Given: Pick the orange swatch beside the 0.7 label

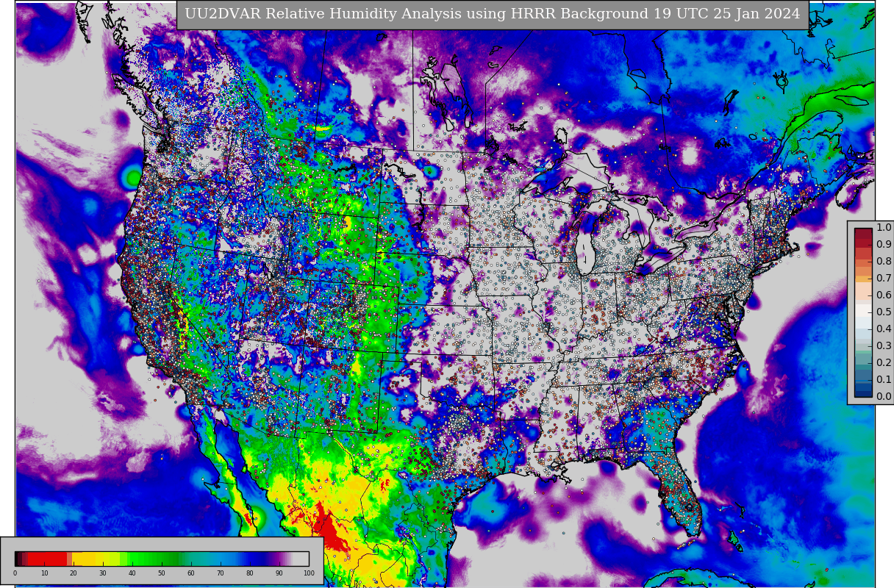Looking at the screenshot, I should point(863,279).
